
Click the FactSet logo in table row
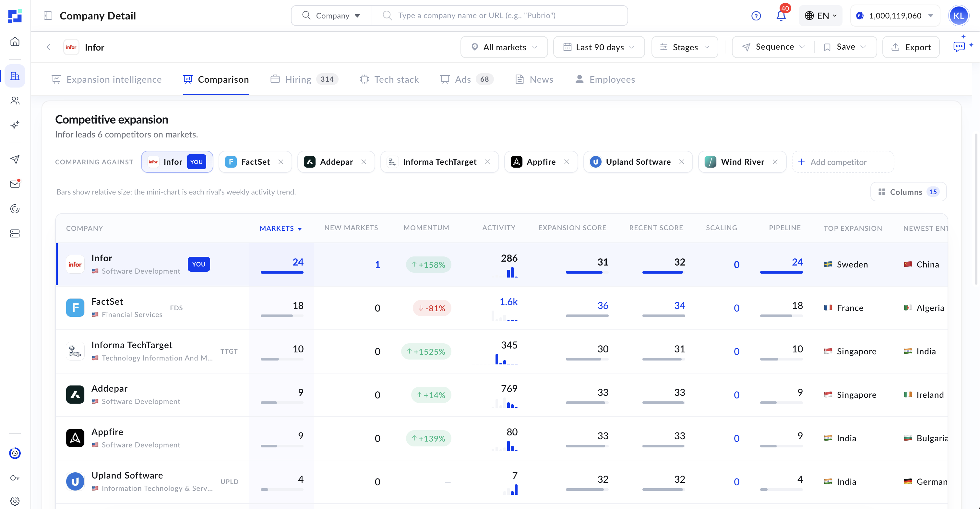75,308
